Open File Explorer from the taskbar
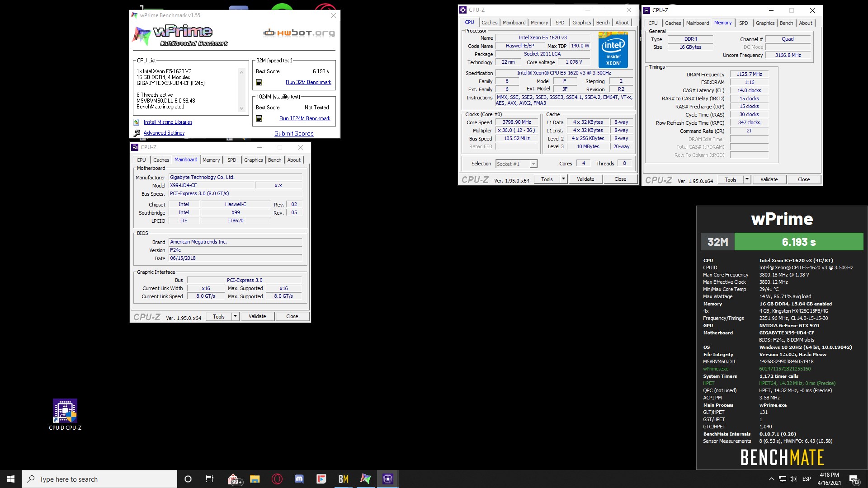The height and width of the screenshot is (488, 868). click(255, 479)
